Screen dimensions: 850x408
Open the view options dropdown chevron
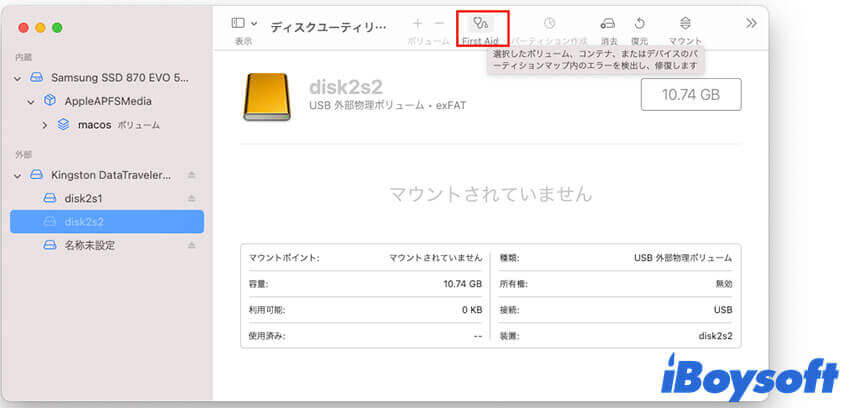tap(254, 24)
